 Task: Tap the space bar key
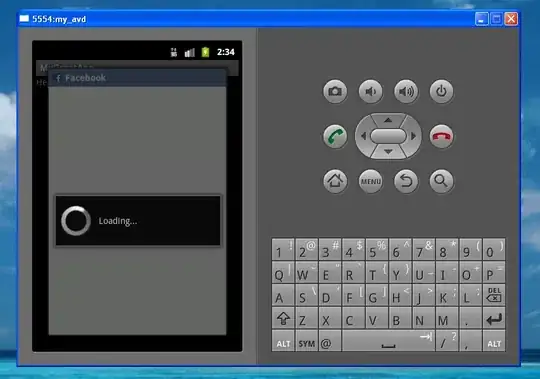(x=388, y=340)
